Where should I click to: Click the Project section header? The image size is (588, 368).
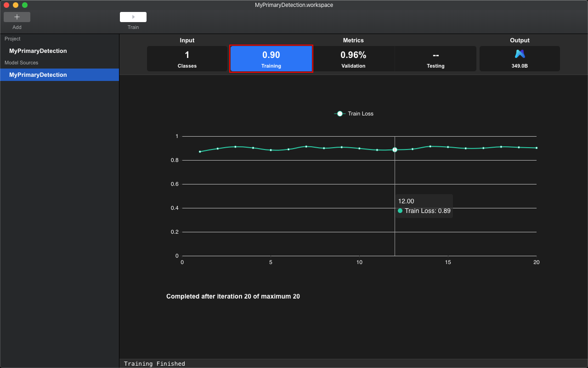pyautogui.click(x=12, y=39)
